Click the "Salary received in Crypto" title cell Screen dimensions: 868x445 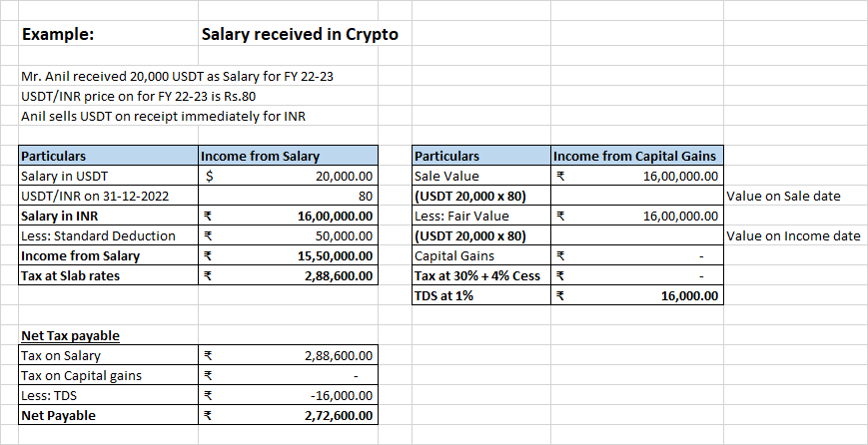tap(300, 34)
